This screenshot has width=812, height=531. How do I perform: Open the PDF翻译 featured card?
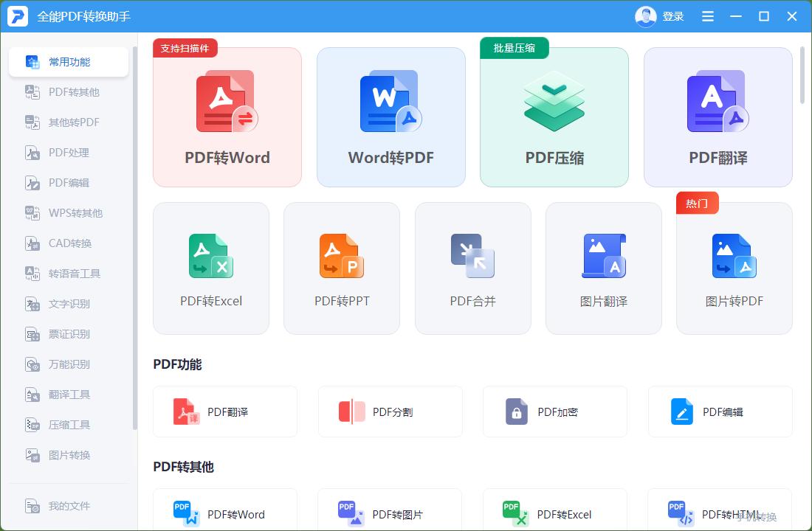[x=718, y=118]
